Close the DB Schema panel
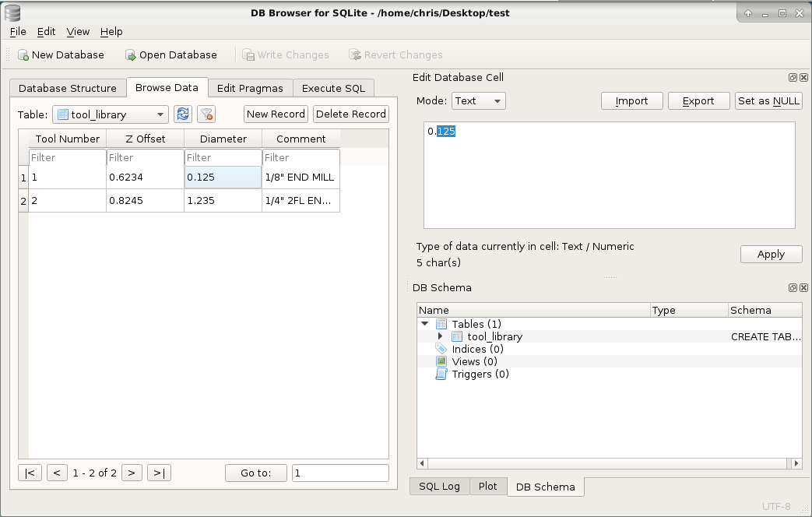Image resolution: width=812 pixels, height=517 pixels. click(803, 287)
